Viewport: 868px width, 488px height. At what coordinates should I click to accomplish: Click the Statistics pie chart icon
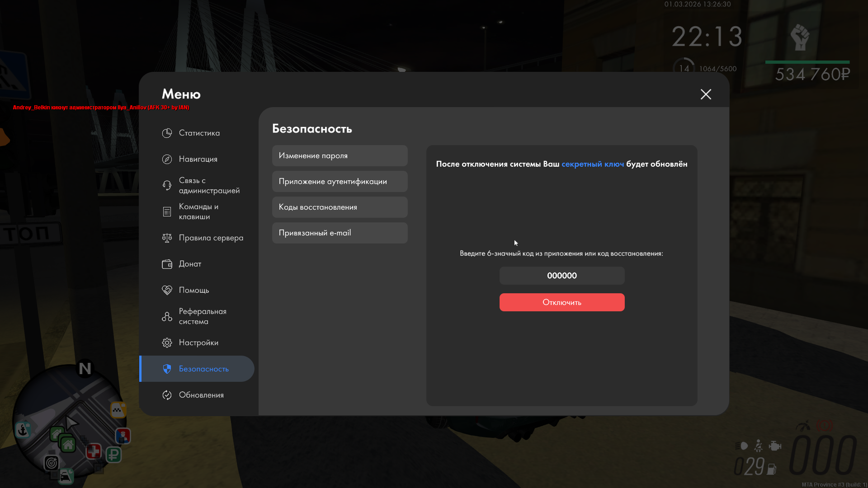(167, 133)
